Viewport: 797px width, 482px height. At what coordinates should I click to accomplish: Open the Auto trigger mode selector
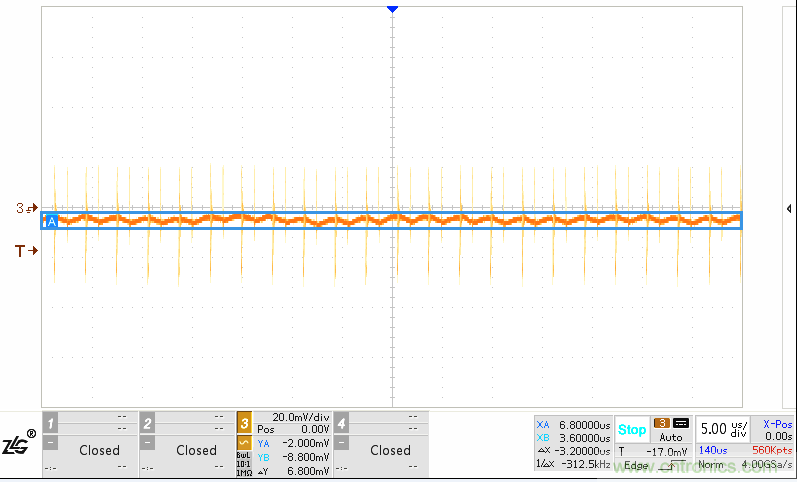tap(671, 437)
